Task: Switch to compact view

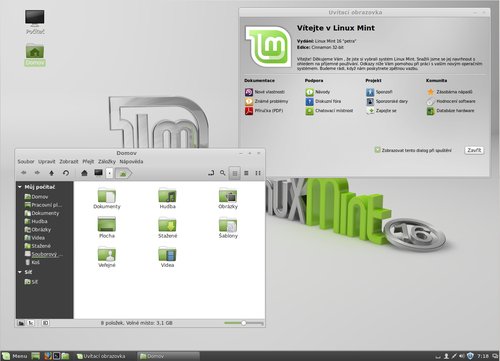Action: coord(258,173)
